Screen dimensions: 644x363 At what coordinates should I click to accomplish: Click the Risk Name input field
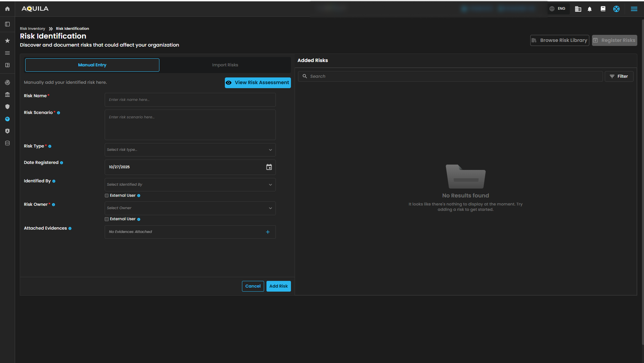point(190,100)
